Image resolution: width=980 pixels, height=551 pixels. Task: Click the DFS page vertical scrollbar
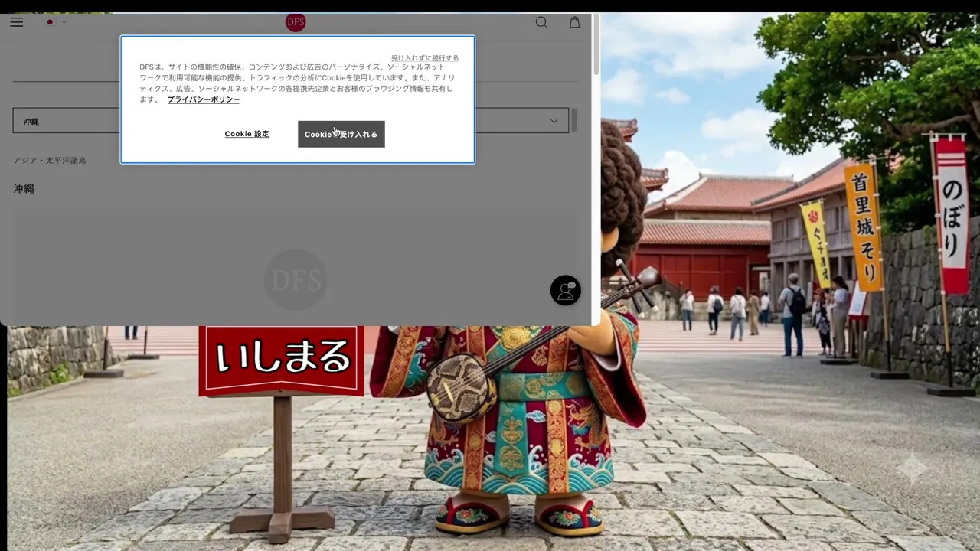[596, 46]
